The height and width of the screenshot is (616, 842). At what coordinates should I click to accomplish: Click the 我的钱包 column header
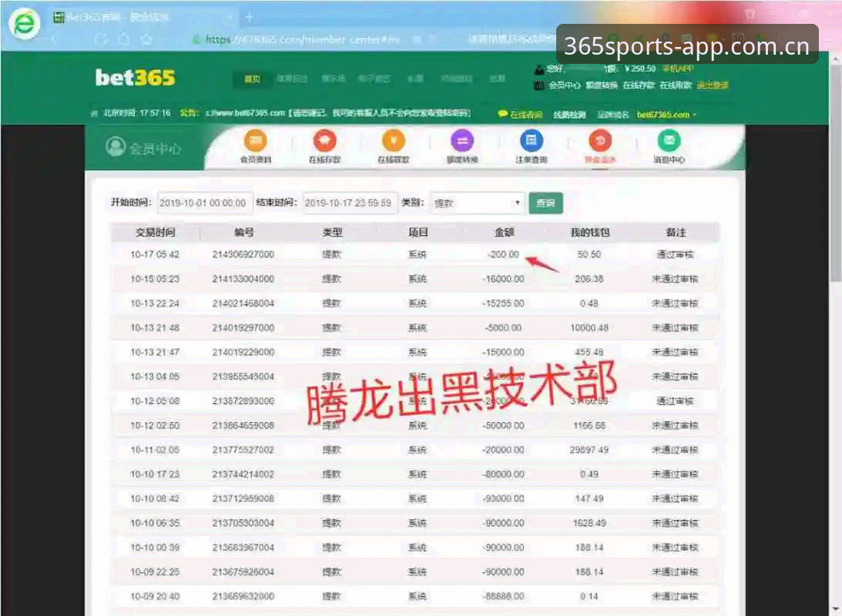point(589,233)
